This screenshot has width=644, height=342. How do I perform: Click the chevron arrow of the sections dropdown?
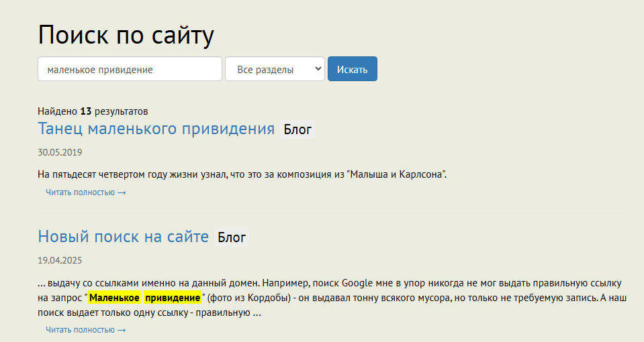(317, 69)
